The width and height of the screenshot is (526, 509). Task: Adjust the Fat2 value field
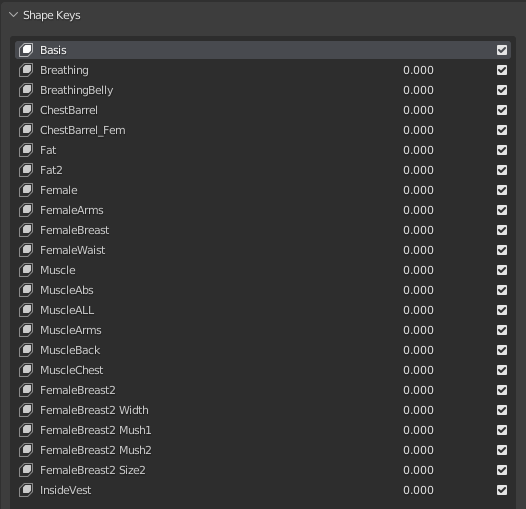(x=418, y=170)
